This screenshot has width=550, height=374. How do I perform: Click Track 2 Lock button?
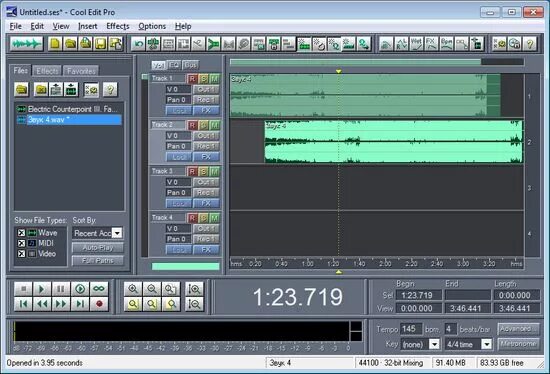(179, 156)
